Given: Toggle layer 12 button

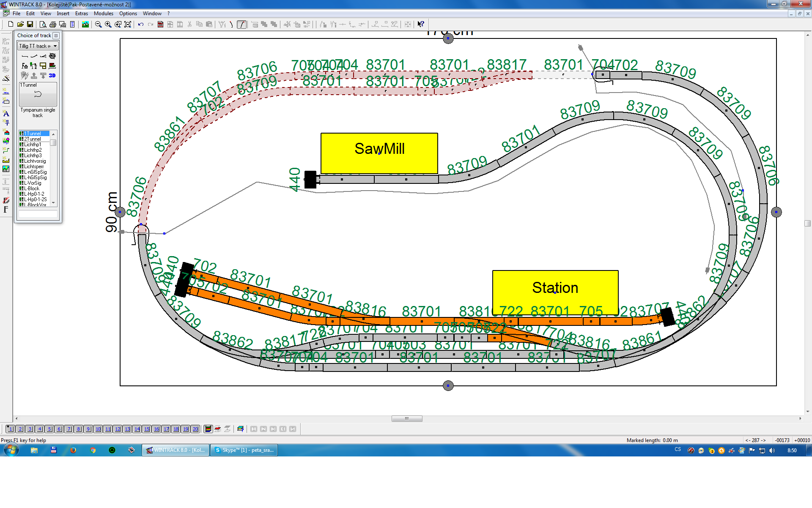Looking at the screenshot, I should click(118, 429).
